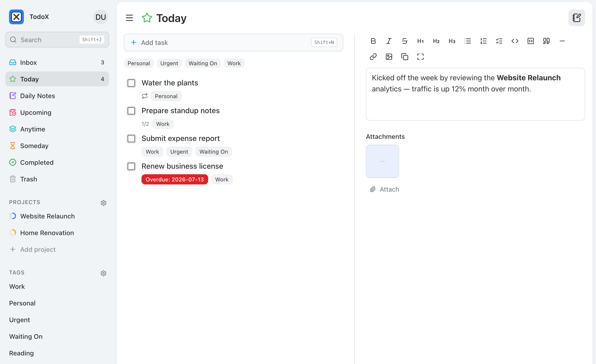Open Website Relaunch project
The height and width of the screenshot is (364, 596).
coord(57,216)
